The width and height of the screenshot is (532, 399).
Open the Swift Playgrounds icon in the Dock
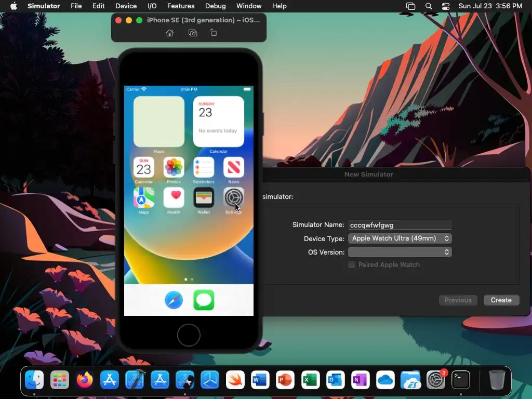235,380
